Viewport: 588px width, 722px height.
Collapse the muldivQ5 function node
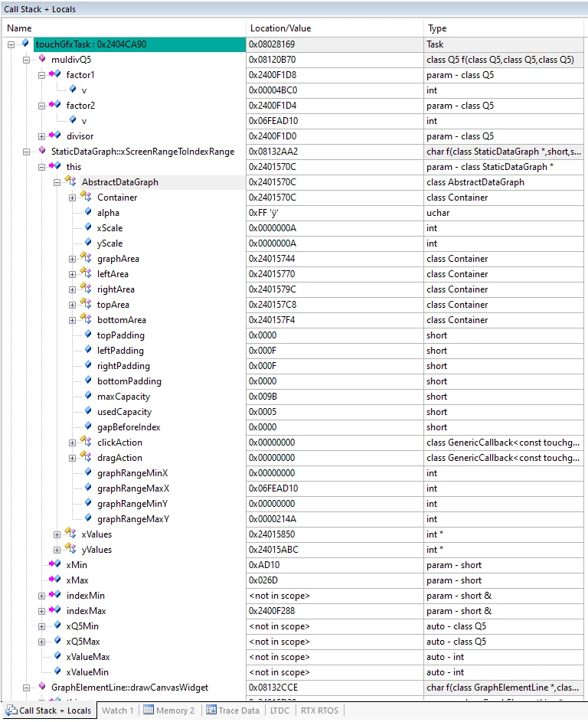[26, 60]
